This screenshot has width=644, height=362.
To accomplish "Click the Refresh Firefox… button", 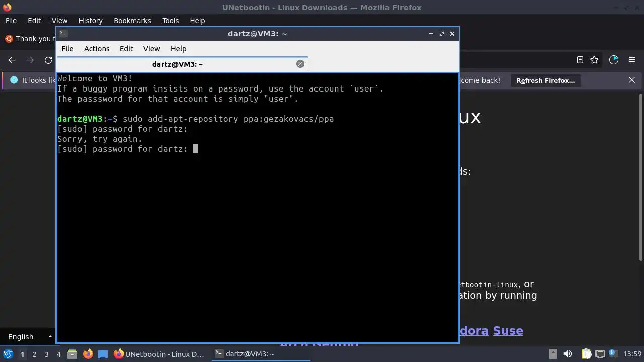I will click(545, 80).
